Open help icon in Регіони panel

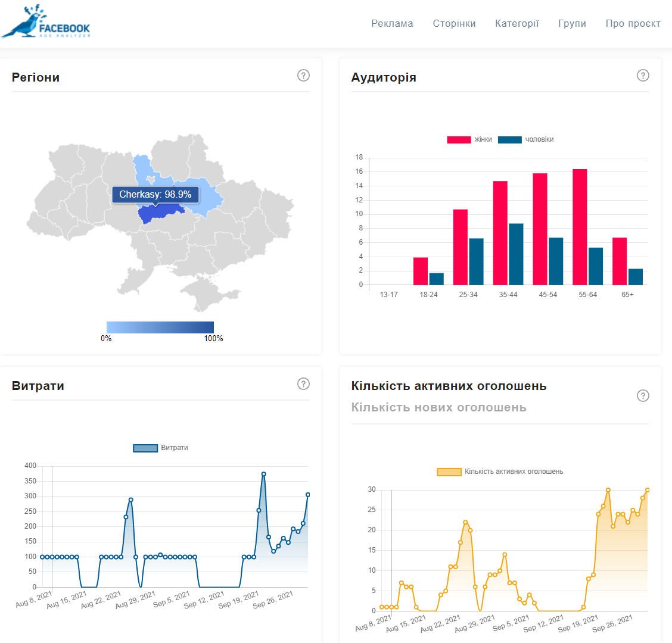[x=303, y=76]
